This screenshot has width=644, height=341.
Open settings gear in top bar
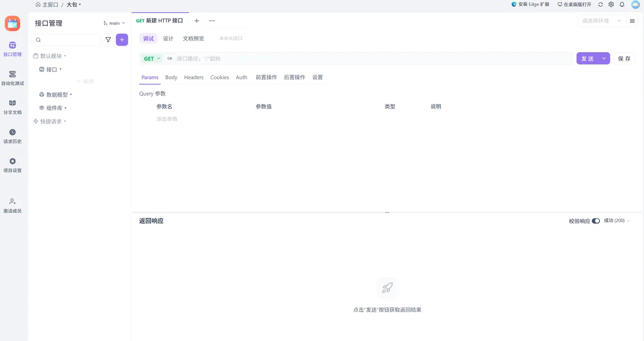(x=611, y=5)
